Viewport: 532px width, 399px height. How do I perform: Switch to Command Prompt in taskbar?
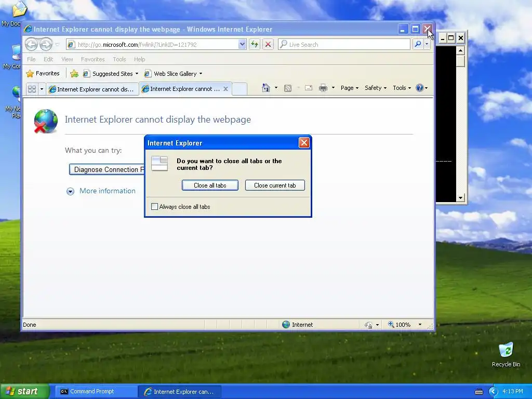pos(96,391)
